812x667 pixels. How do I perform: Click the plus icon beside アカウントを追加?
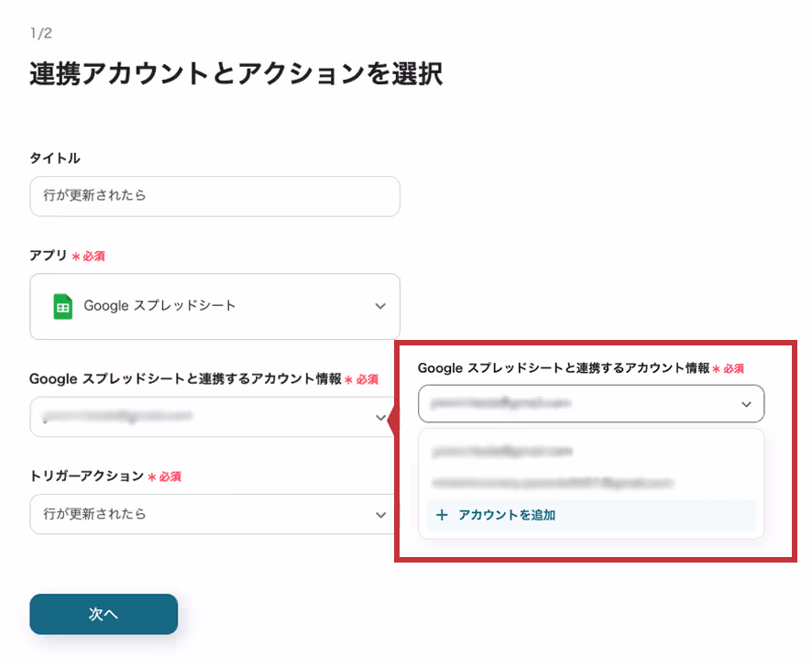point(442,515)
